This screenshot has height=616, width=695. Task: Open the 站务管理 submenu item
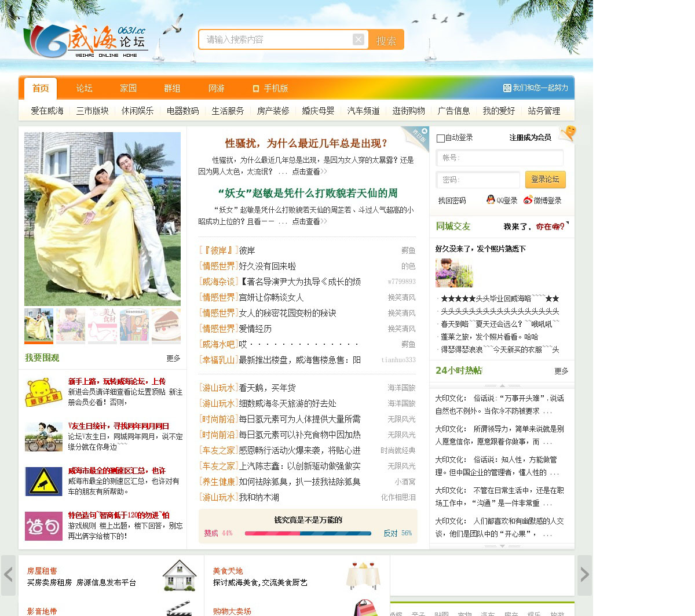[544, 111]
